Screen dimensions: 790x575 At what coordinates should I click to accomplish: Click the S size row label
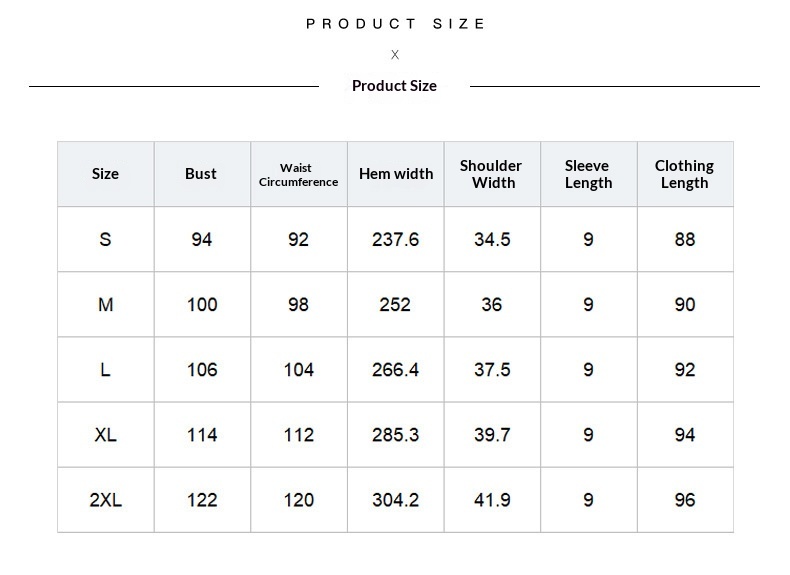pos(105,239)
